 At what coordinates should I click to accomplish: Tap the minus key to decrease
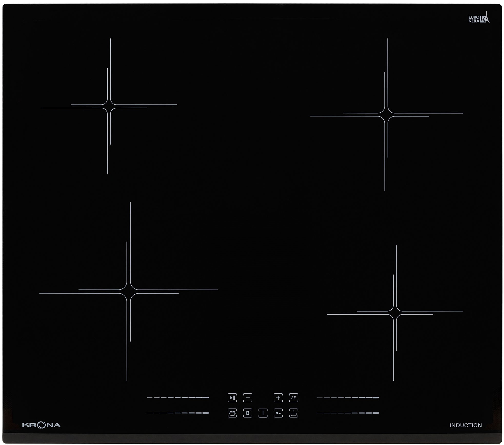tap(248, 398)
